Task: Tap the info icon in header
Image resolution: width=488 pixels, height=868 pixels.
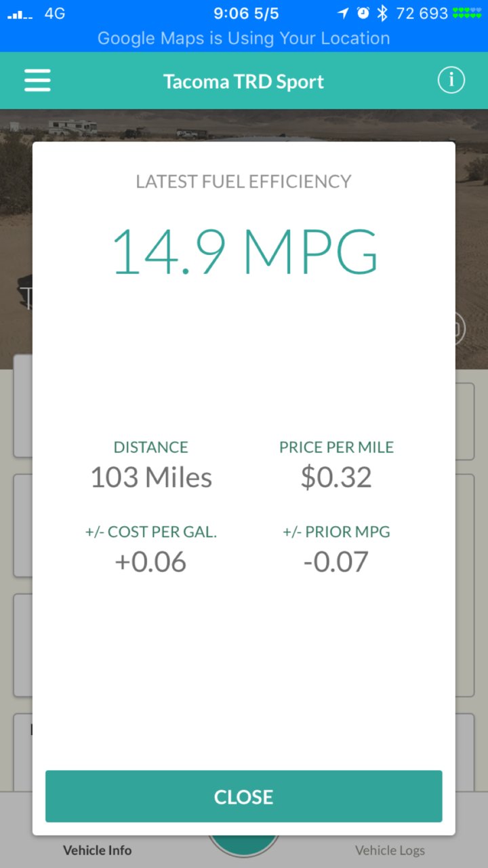Action: coord(451,81)
